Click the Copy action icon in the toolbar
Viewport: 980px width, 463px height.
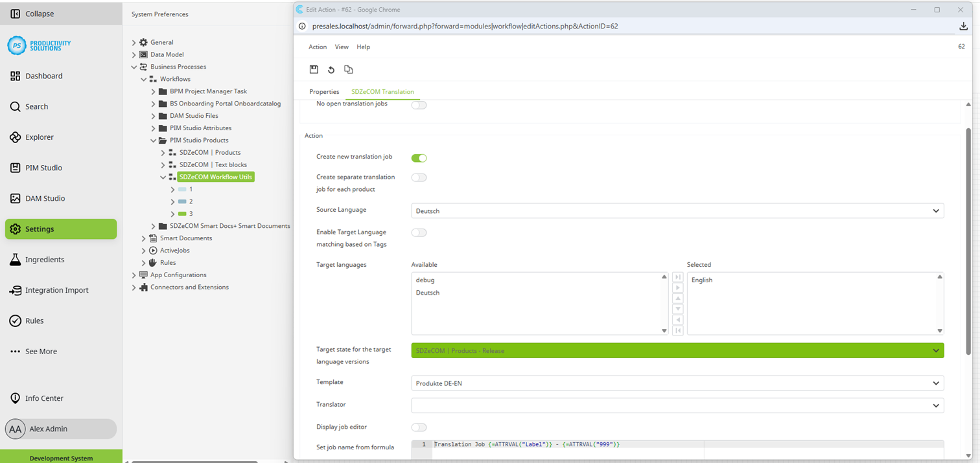(x=348, y=69)
